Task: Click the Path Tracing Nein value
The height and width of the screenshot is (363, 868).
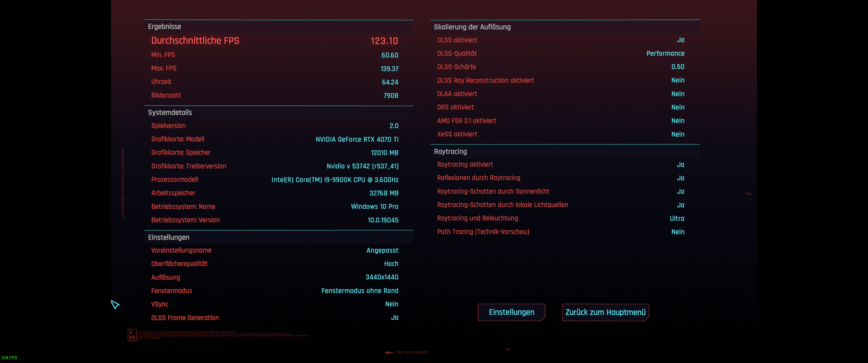Action: click(x=677, y=232)
